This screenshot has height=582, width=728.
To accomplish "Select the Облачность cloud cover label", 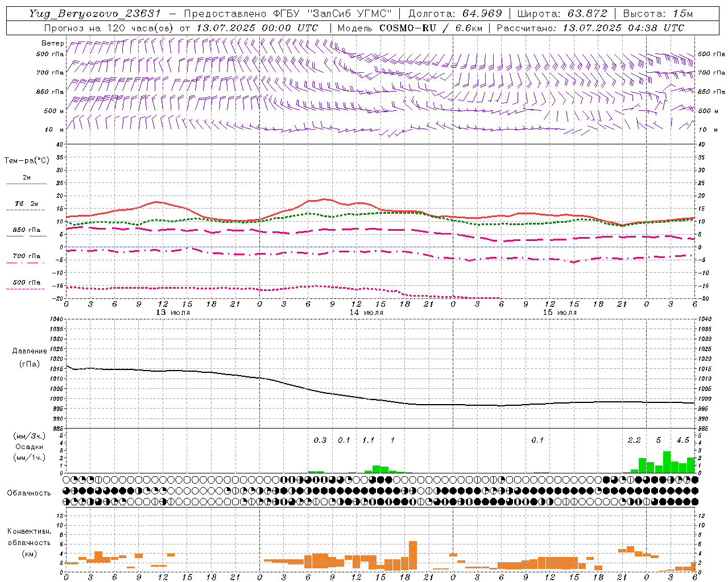I will click(x=29, y=493).
